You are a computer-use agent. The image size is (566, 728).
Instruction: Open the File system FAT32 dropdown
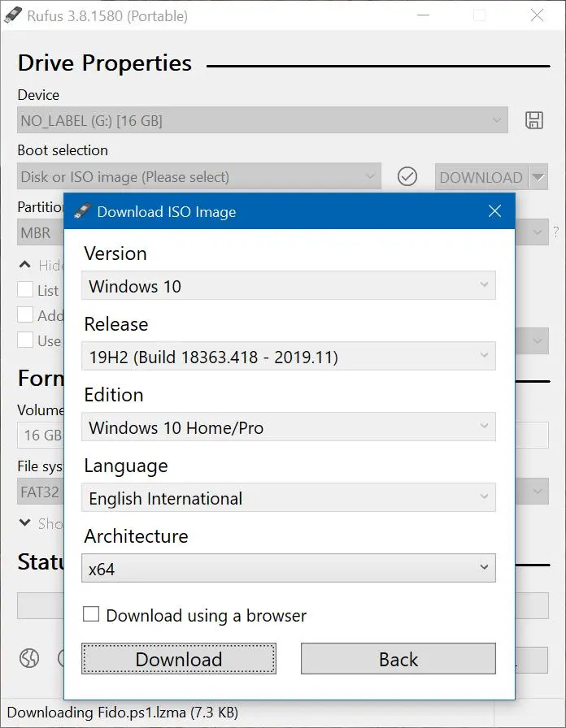click(41, 492)
